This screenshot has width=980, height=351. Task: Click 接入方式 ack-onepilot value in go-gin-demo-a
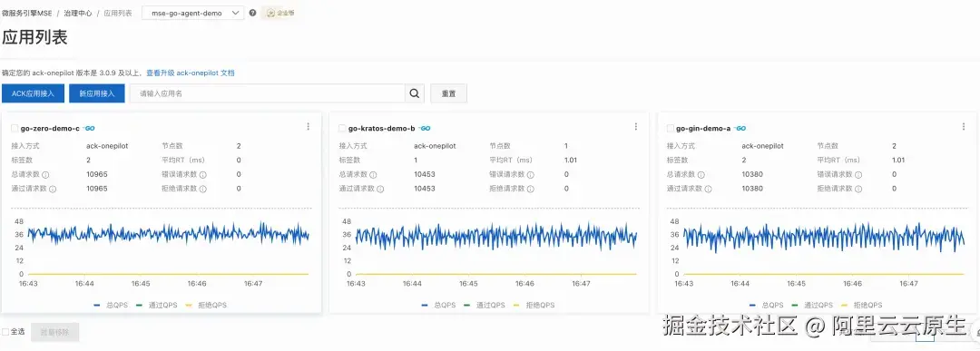coord(762,146)
